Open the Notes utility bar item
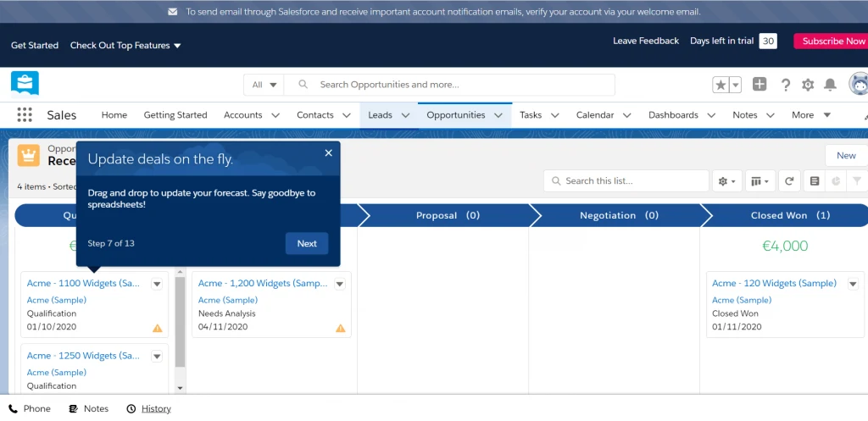This screenshot has width=868, height=421. pos(88,409)
